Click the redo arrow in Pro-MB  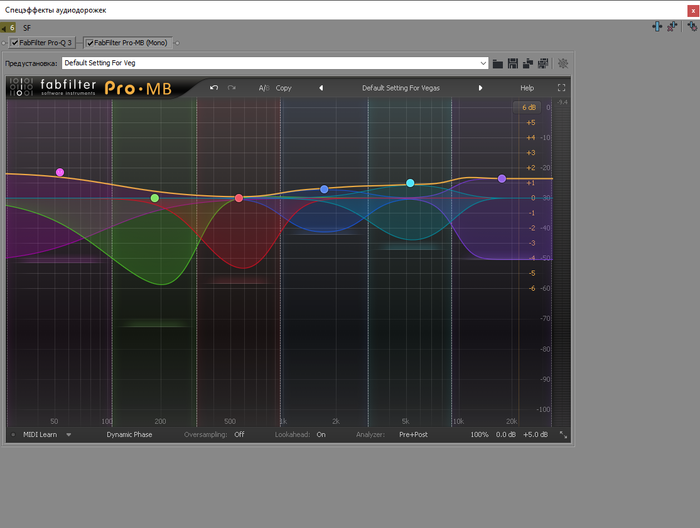232,88
